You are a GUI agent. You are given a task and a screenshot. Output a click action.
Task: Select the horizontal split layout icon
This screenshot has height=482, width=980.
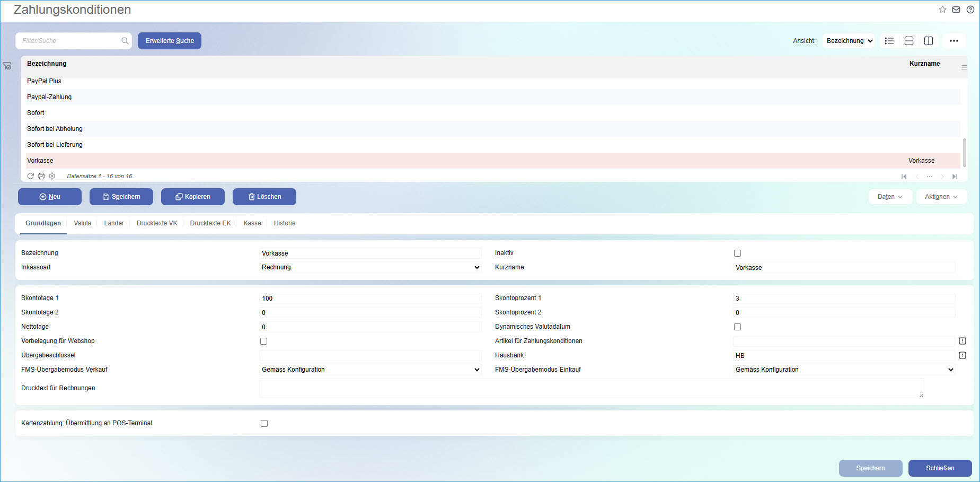pos(909,41)
